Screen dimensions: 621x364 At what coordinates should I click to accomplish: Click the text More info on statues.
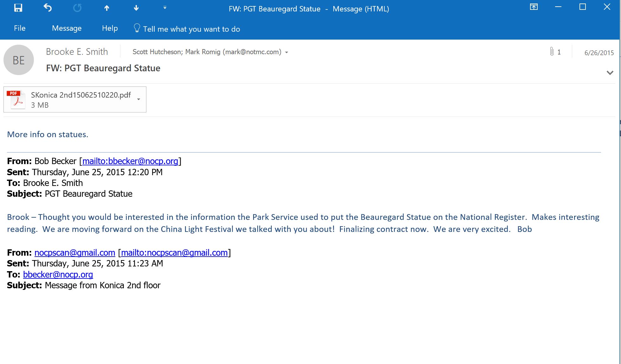(x=48, y=134)
